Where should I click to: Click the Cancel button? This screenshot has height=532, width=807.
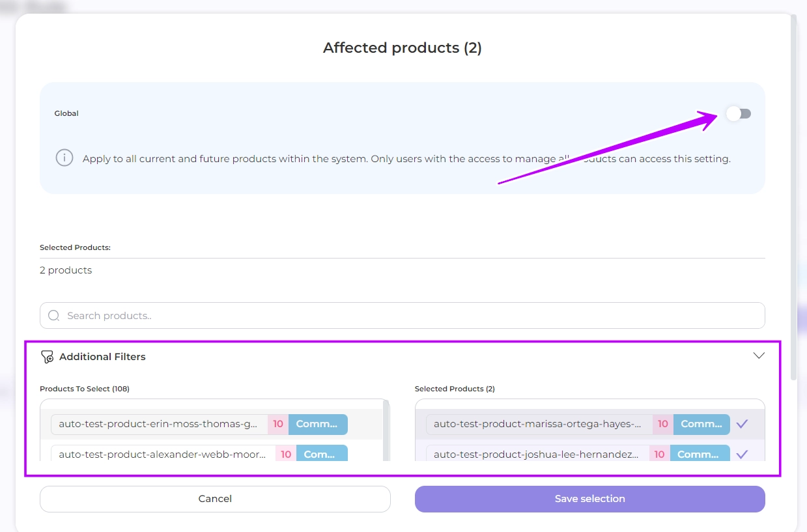215,499
